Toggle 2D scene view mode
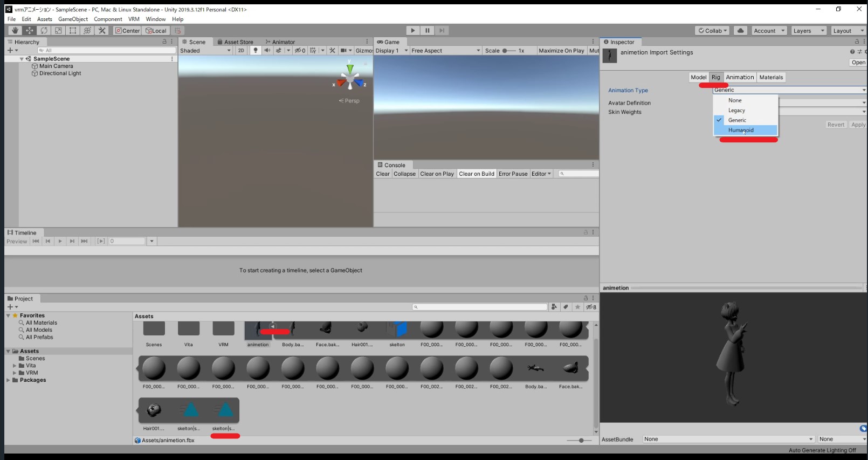 [241, 51]
